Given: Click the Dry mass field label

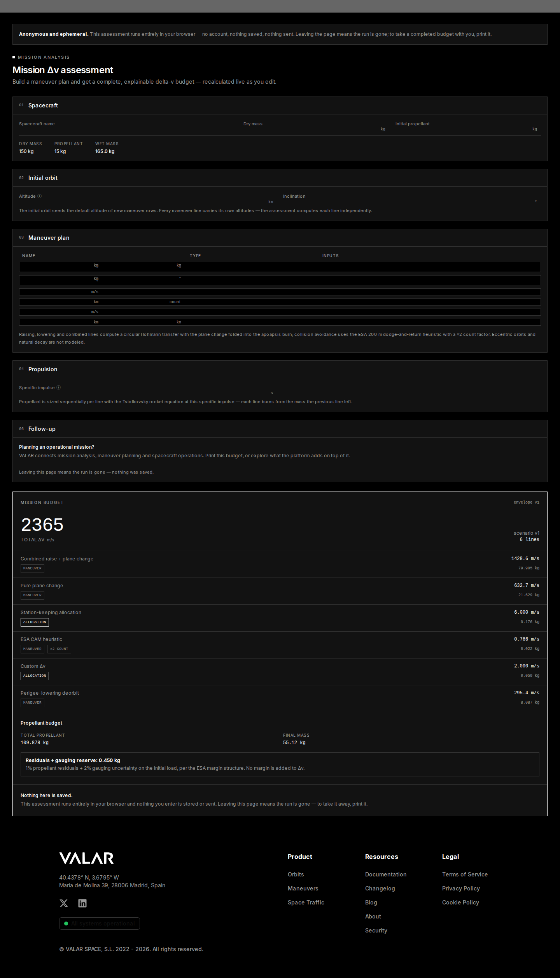Looking at the screenshot, I should pos(253,124).
